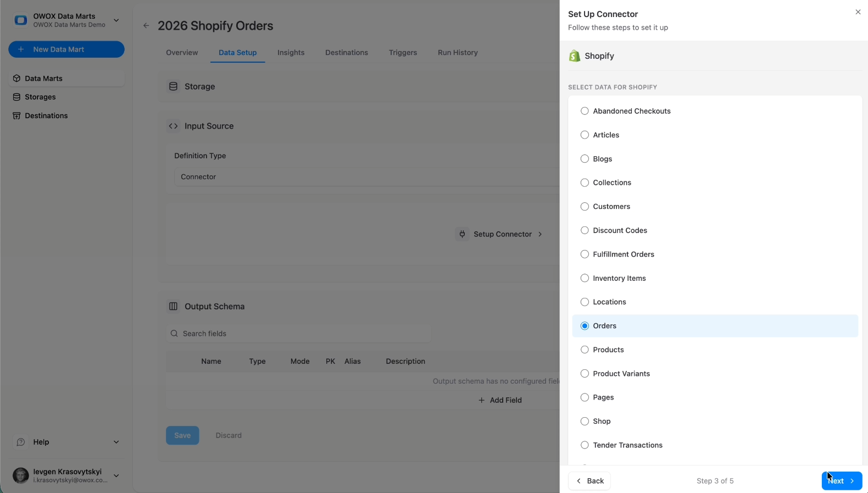Select the Inventory Items radio option

tap(585, 278)
